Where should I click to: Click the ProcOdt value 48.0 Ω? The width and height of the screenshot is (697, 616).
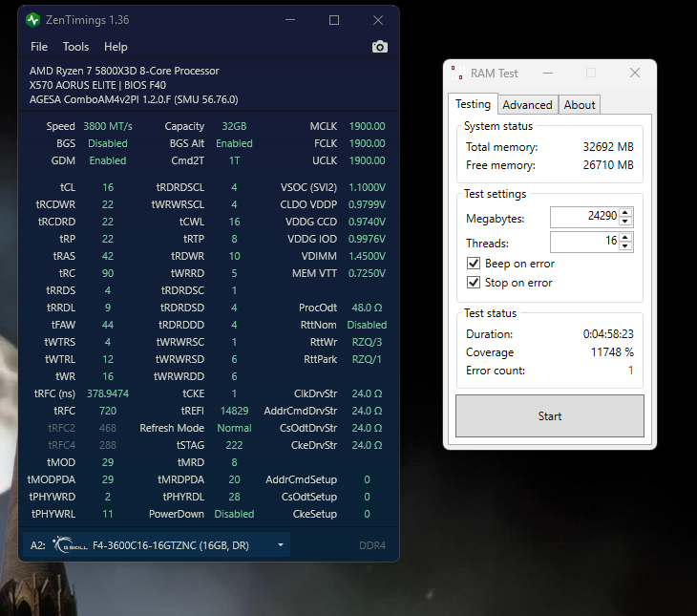[x=367, y=308]
